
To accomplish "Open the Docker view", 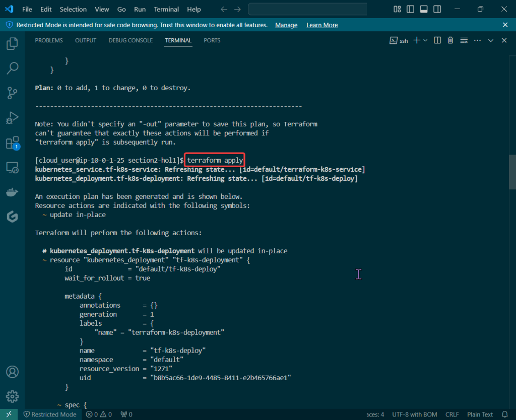I will [12, 192].
